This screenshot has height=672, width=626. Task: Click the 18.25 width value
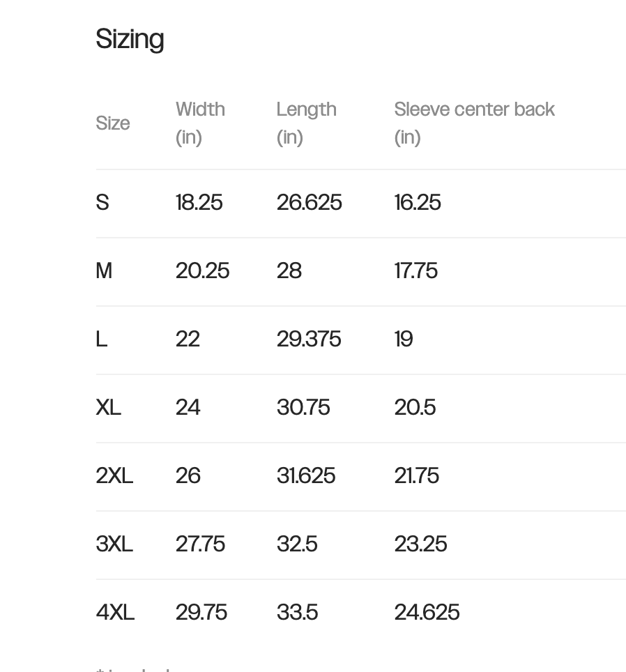coord(199,202)
